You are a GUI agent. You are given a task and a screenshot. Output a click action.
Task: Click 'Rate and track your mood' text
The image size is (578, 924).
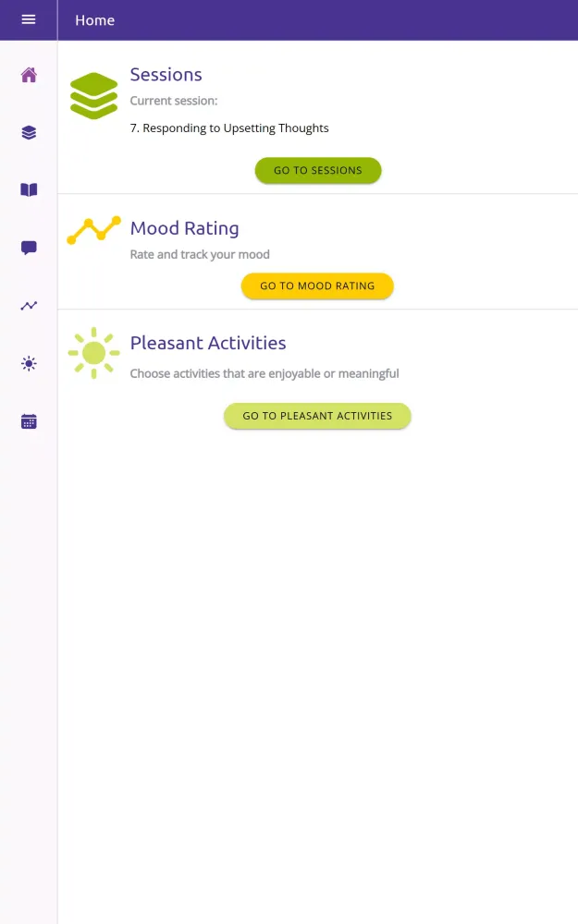coord(200,254)
